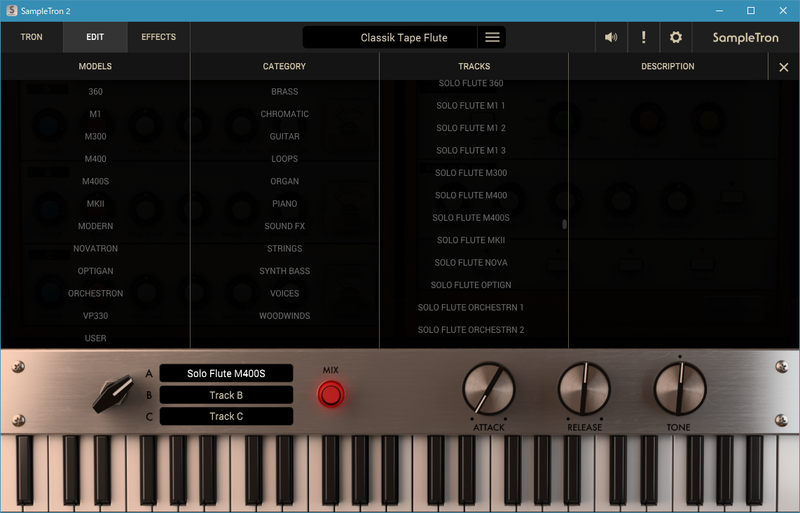
Task: Click the TRACKS column header
Action: click(x=474, y=66)
